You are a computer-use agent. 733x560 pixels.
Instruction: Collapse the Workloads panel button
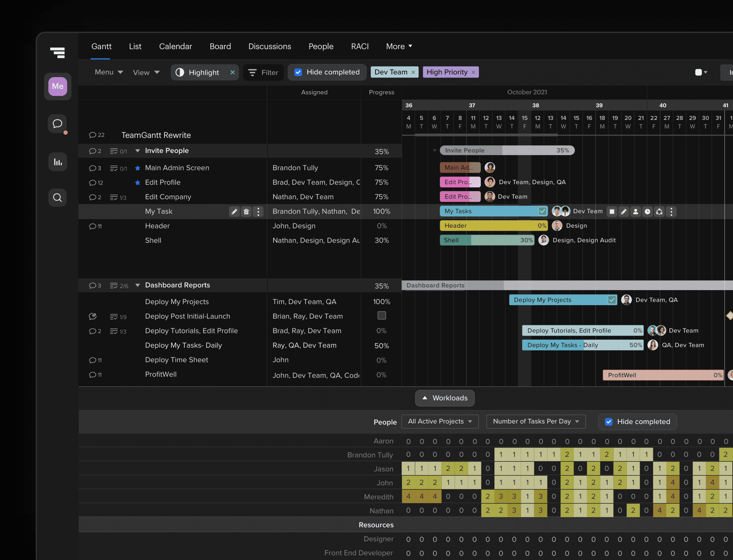(x=445, y=398)
